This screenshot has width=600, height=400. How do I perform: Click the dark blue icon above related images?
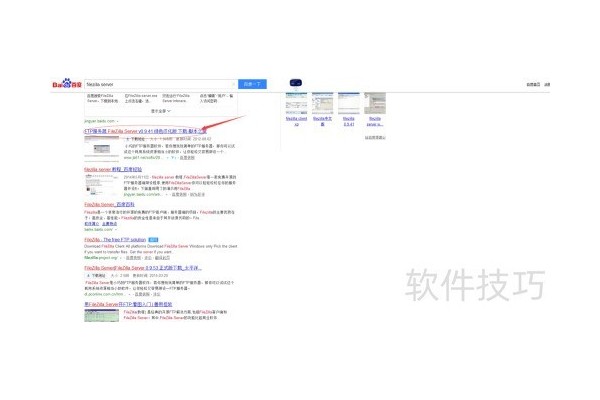tap(296, 83)
